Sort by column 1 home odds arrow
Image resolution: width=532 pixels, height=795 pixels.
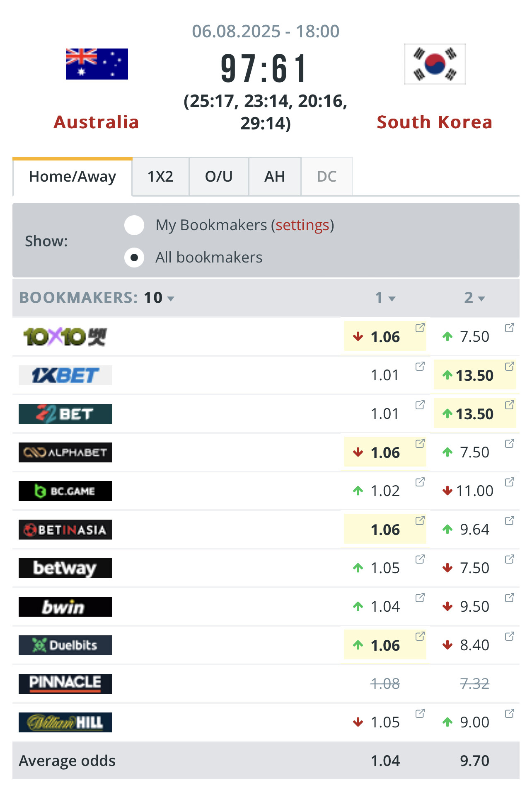click(392, 299)
